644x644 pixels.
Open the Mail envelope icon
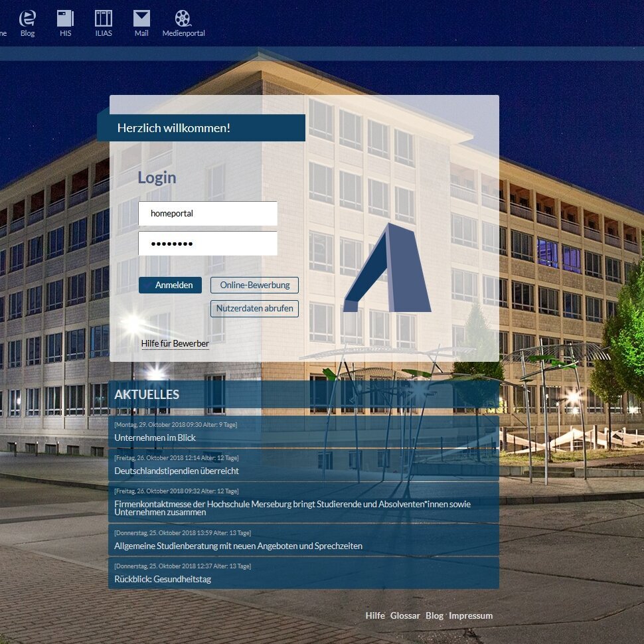pyautogui.click(x=141, y=19)
